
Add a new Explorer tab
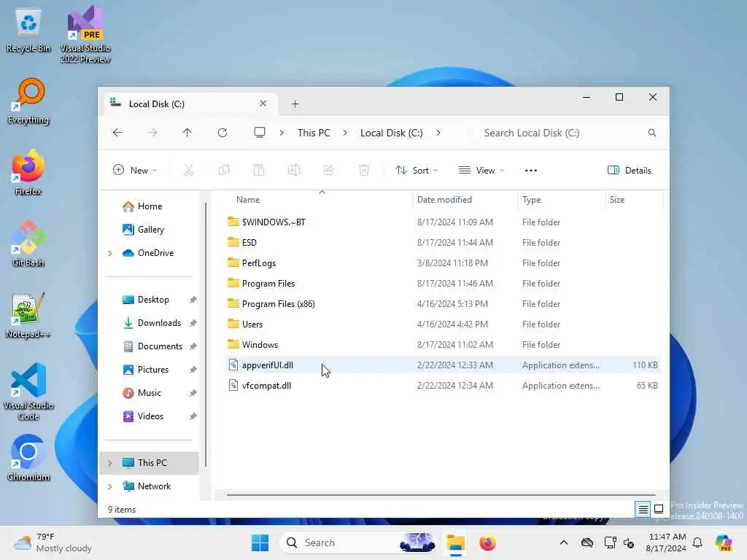(x=295, y=104)
